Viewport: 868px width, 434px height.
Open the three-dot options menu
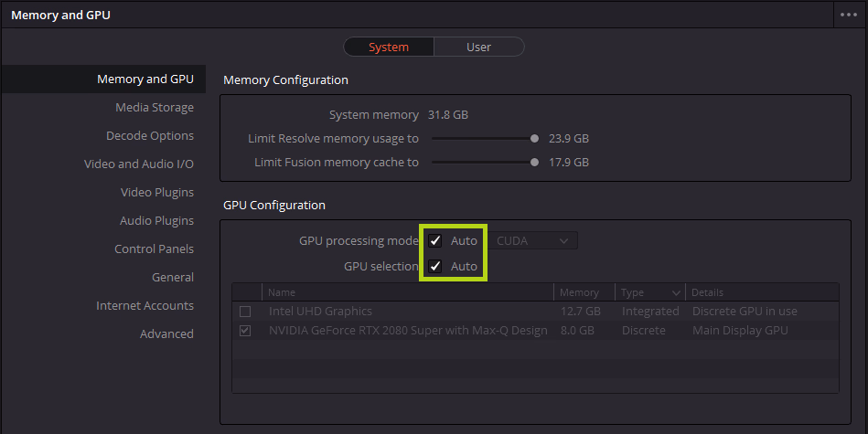[x=849, y=15]
